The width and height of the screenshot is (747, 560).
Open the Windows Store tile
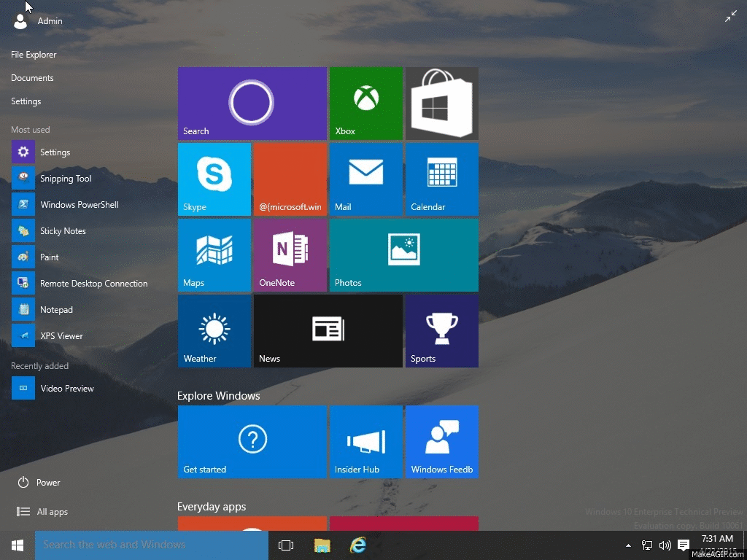click(441, 104)
